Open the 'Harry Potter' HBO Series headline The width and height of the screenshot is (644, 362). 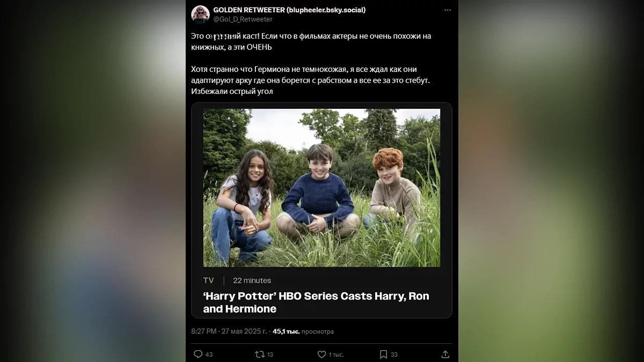tap(316, 302)
